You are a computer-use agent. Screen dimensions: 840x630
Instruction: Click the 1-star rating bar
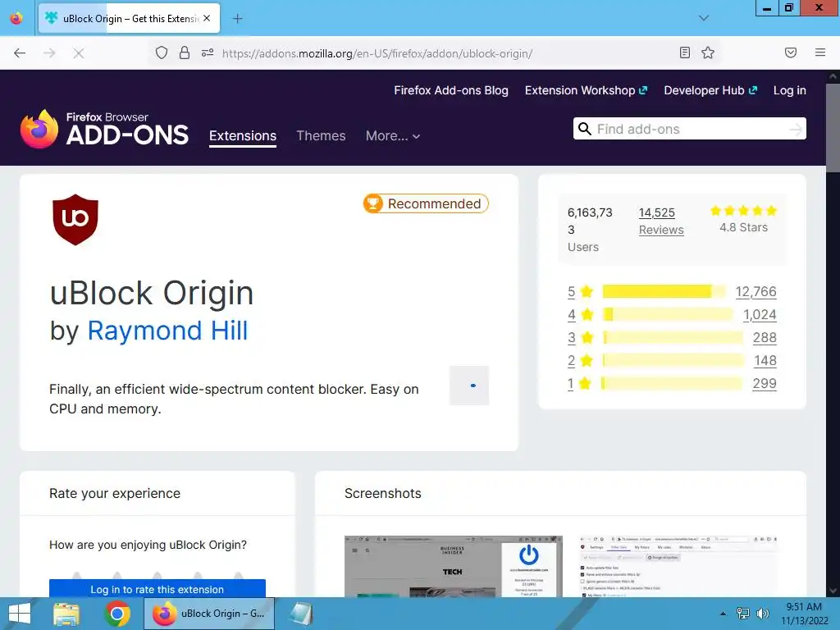(673, 384)
